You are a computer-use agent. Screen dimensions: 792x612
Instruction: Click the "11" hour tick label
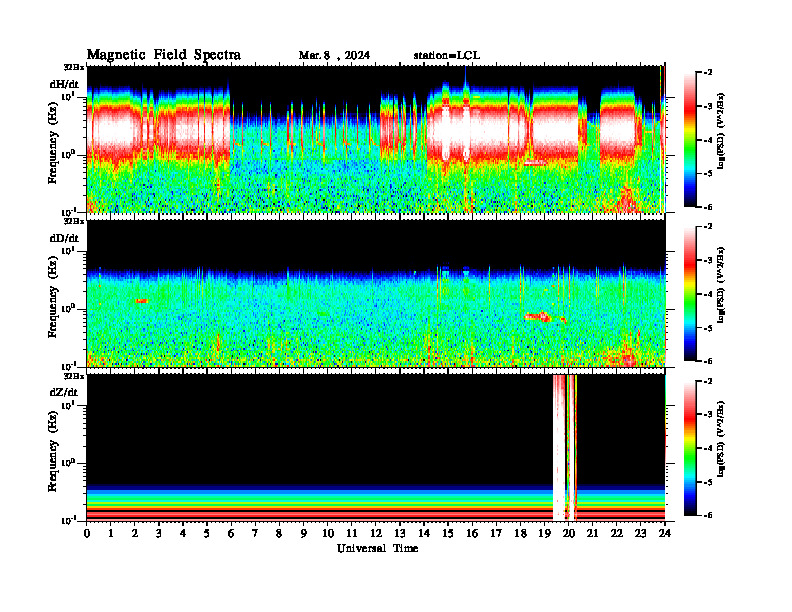[352, 533]
